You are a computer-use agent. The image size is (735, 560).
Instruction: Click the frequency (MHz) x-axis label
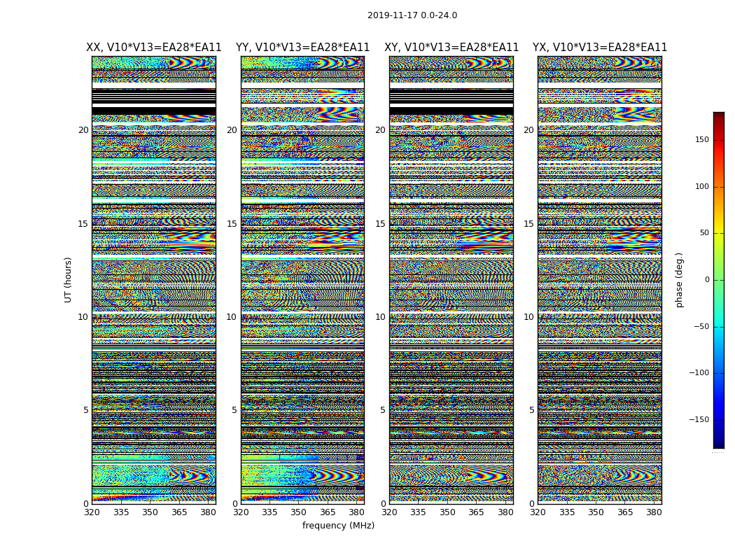pyautogui.click(x=338, y=526)
